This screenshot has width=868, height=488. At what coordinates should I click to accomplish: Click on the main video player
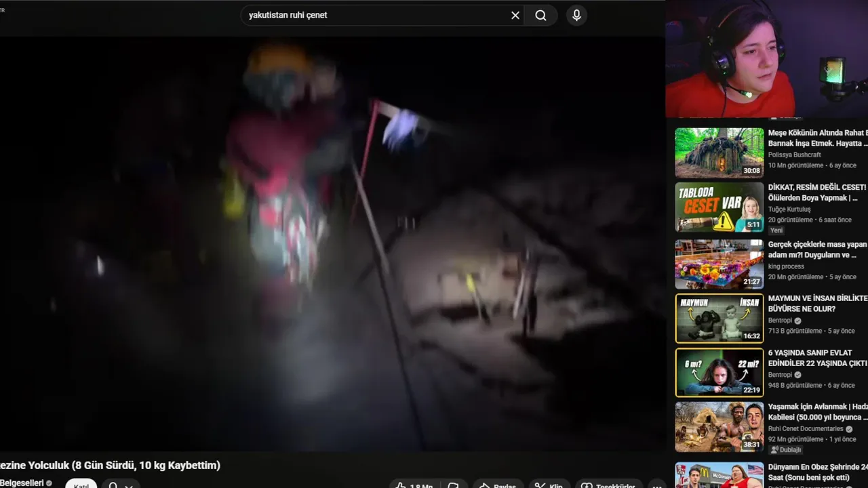pos(332,244)
